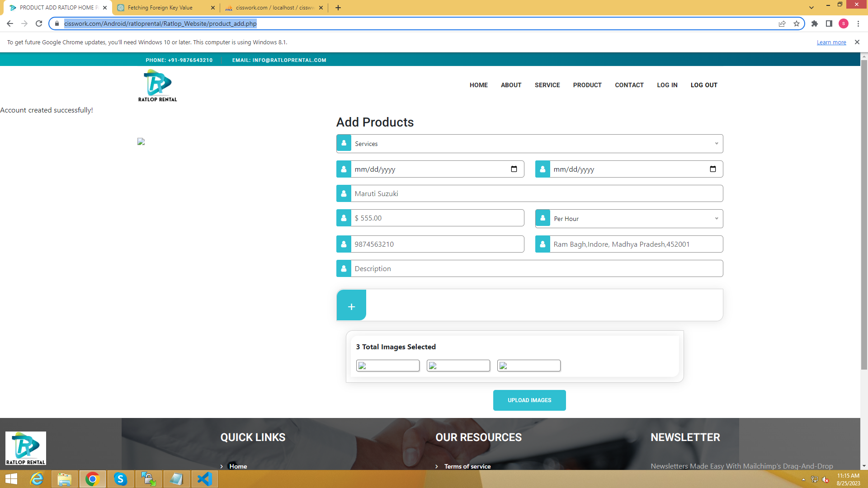Open Chrome extensions puzzle icon
Screen dimensions: 868x488
point(815,23)
